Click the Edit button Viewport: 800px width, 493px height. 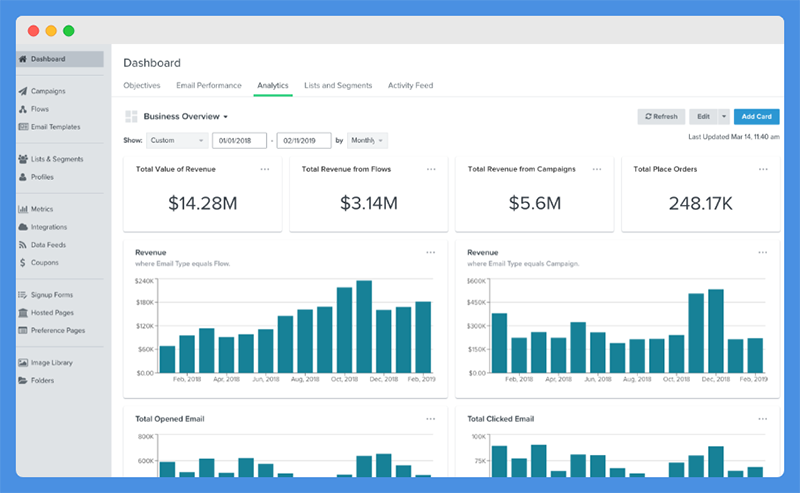click(704, 117)
